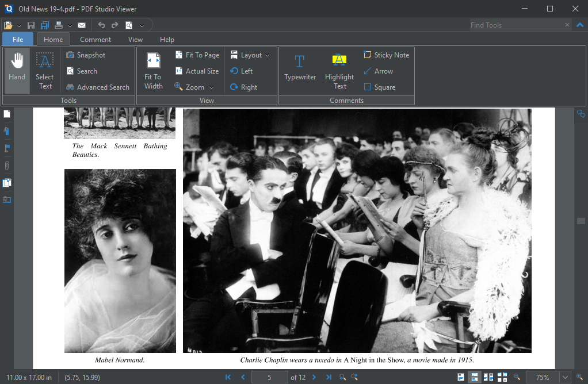Open the File menu
The image size is (588, 384).
pos(18,39)
